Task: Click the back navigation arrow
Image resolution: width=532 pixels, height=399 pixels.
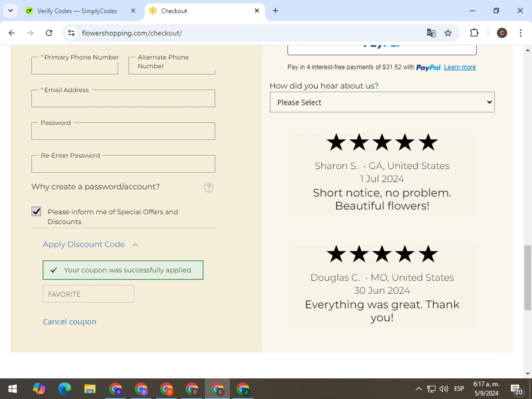Action: click(12, 33)
